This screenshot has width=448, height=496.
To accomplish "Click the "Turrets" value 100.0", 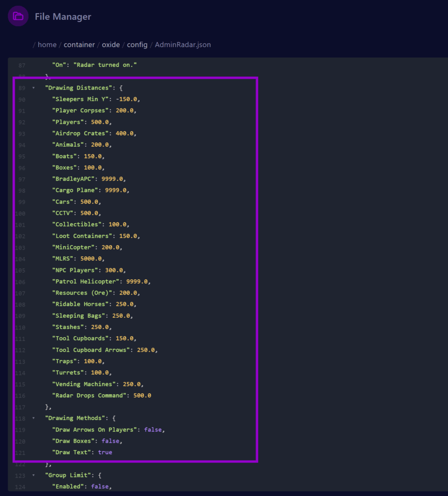I will click(100, 372).
